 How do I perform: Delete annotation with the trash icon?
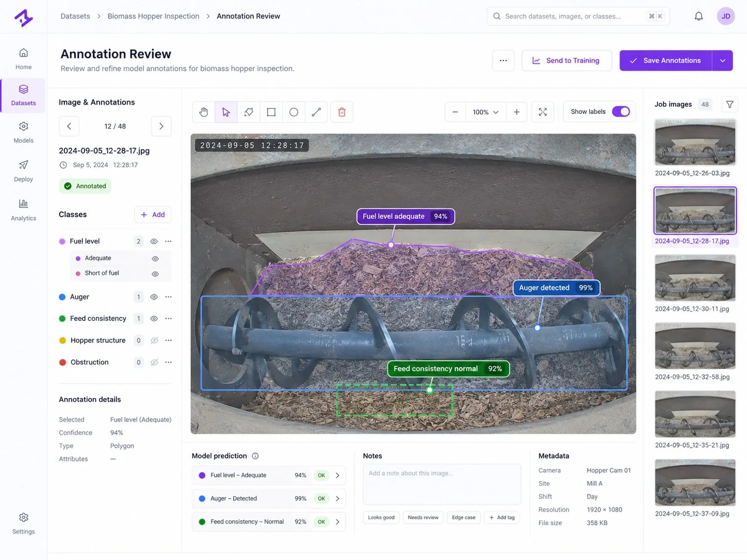342,112
